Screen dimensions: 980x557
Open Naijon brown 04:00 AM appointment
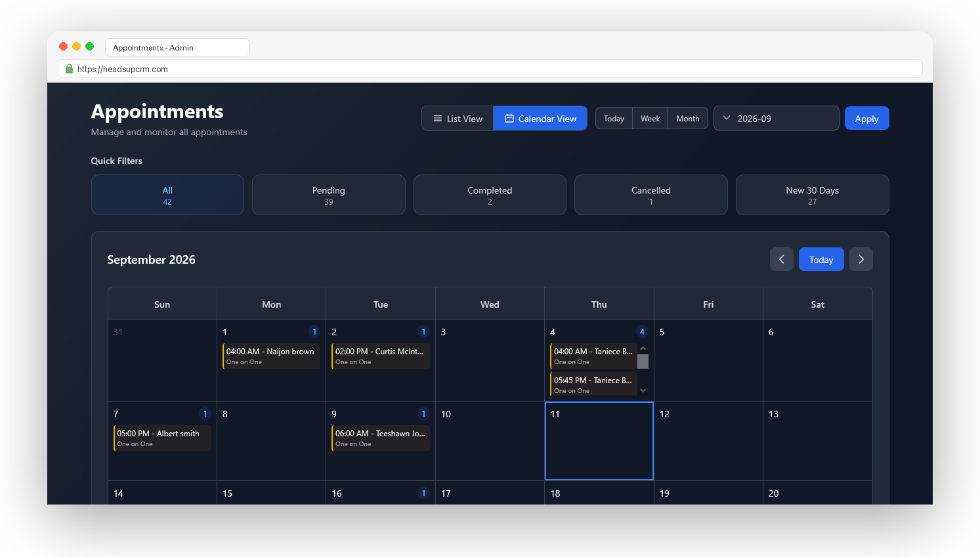272,356
